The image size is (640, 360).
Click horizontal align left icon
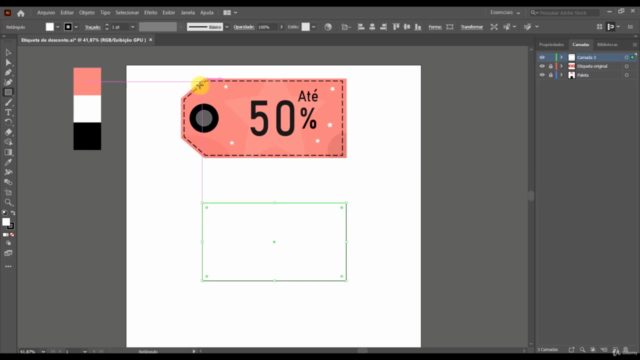(361, 27)
